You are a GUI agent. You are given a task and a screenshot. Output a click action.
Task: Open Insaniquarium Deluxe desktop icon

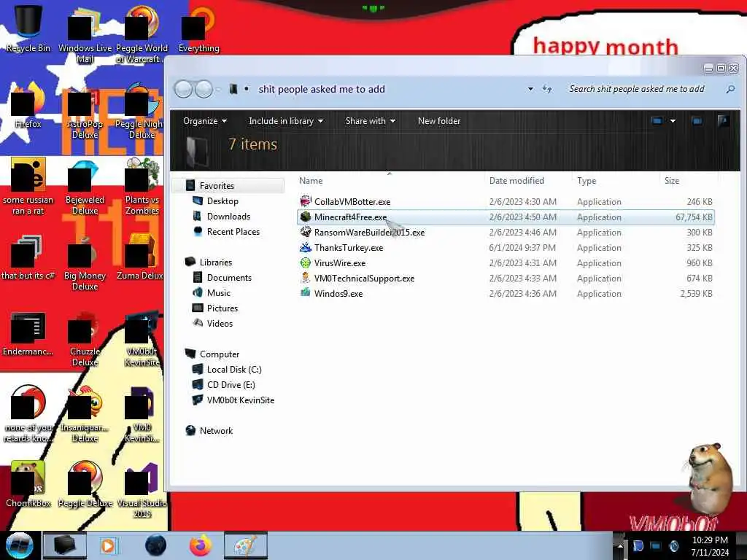85,414
